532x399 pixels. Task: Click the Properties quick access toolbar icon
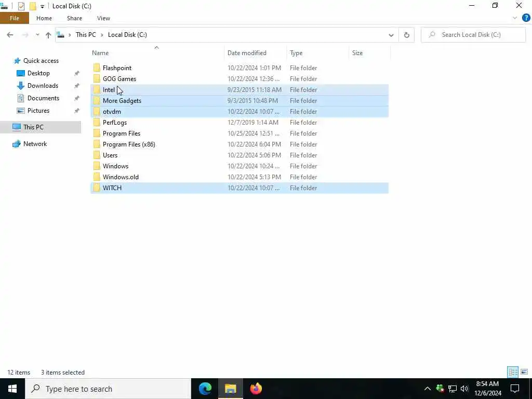21,6
